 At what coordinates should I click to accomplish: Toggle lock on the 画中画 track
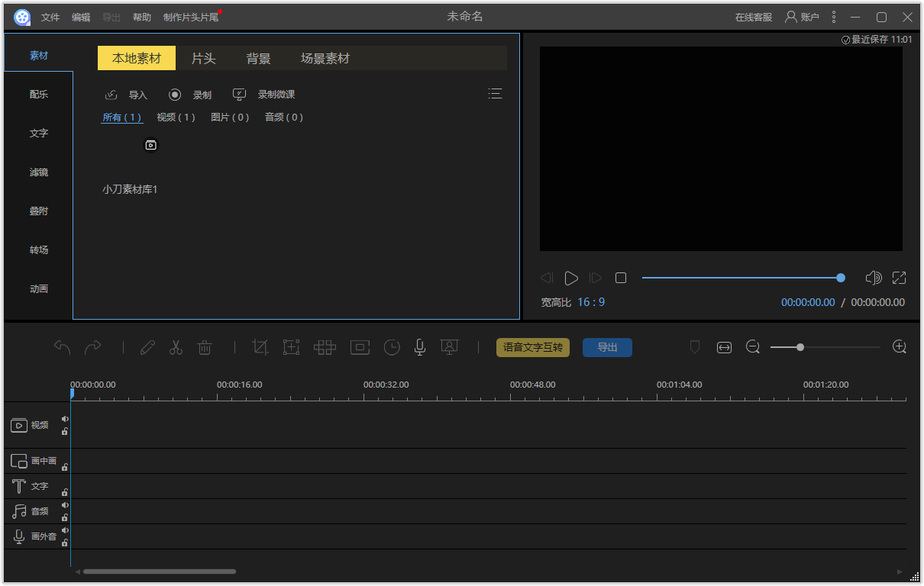[65, 467]
